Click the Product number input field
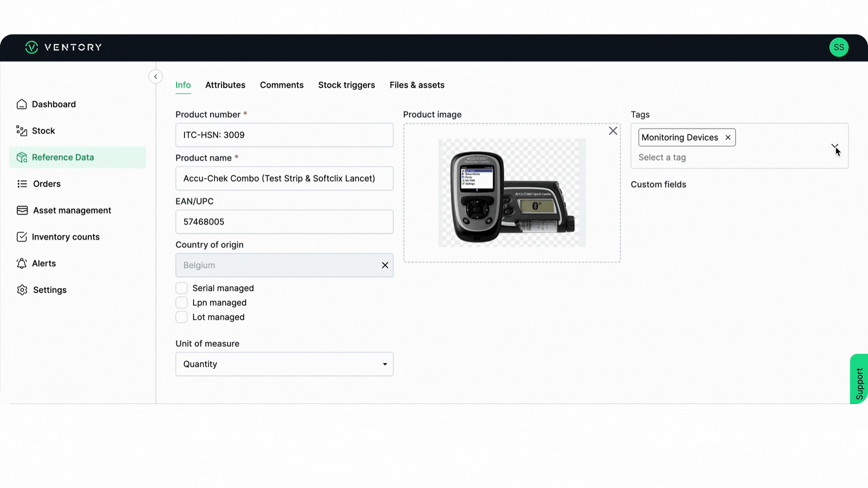Image resolution: width=868 pixels, height=488 pixels. click(x=284, y=135)
